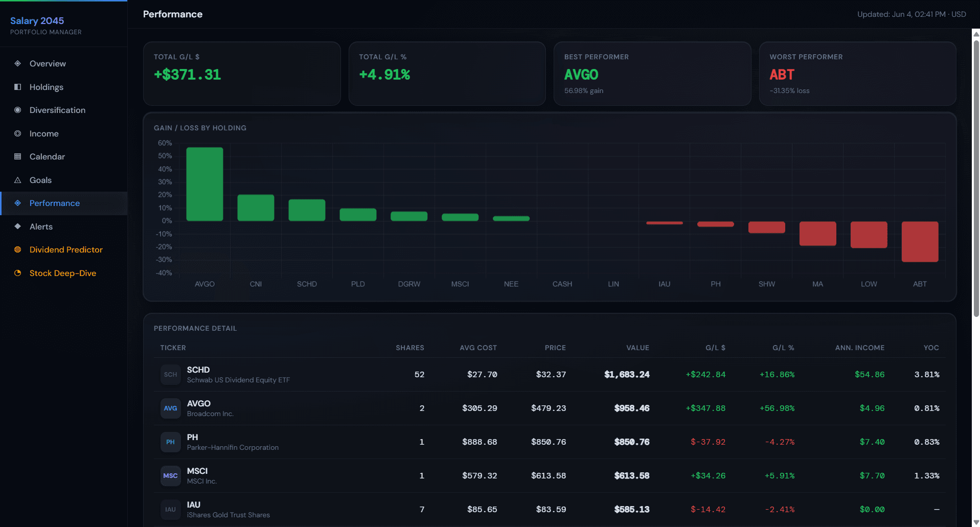Click the SCHD green bar in chart
Image resolution: width=980 pixels, height=527 pixels.
click(x=307, y=210)
